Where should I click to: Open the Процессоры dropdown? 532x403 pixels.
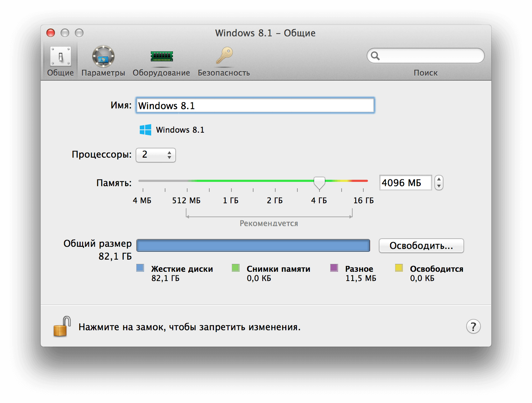tap(156, 155)
